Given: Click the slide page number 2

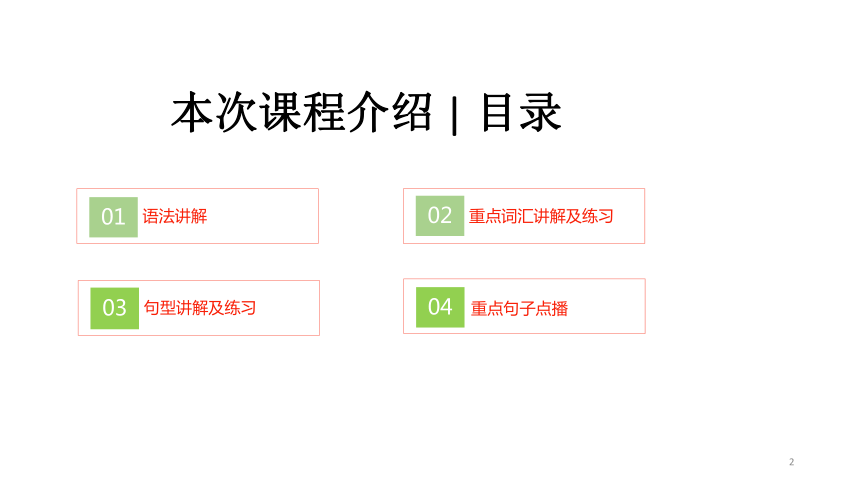Looking at the screenshot, I should coord(791,462).
